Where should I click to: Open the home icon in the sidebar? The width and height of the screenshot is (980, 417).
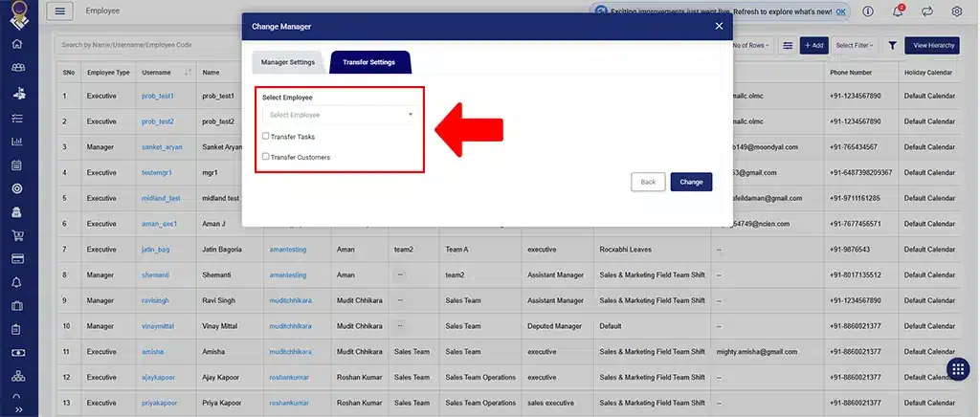17,44
